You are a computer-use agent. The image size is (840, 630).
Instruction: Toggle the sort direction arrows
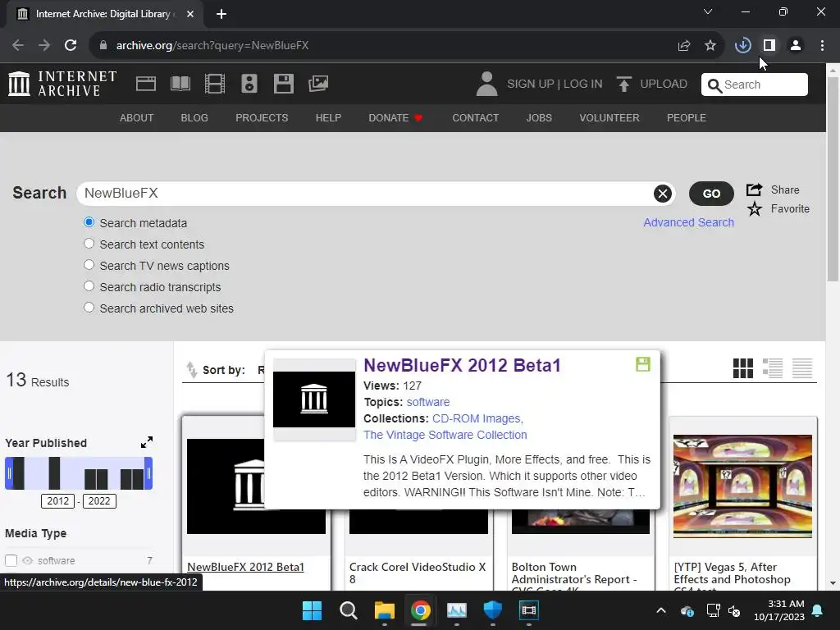pyautogui.click(x=191, y=370)
